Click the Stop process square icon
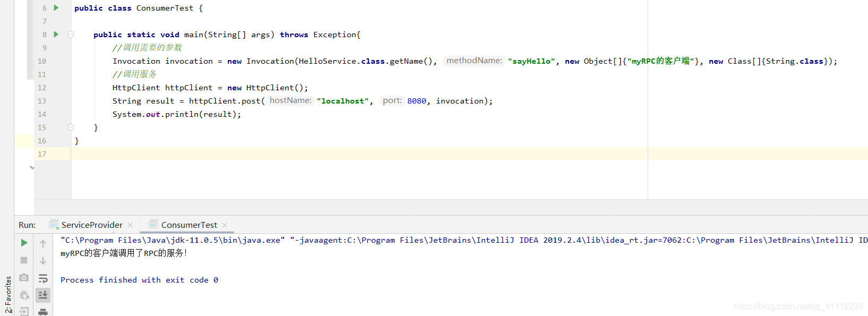 (24, 260)
